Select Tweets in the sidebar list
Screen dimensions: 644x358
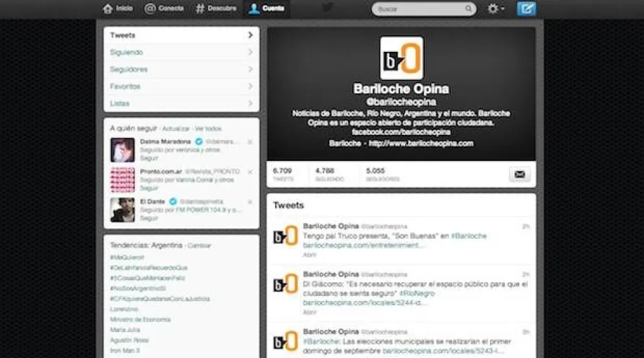click(181, 35)
